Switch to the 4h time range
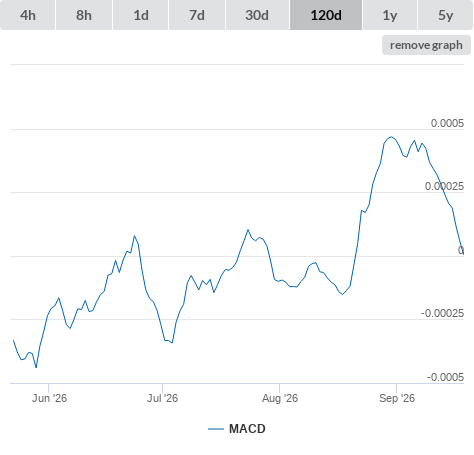 pos(27,15)
